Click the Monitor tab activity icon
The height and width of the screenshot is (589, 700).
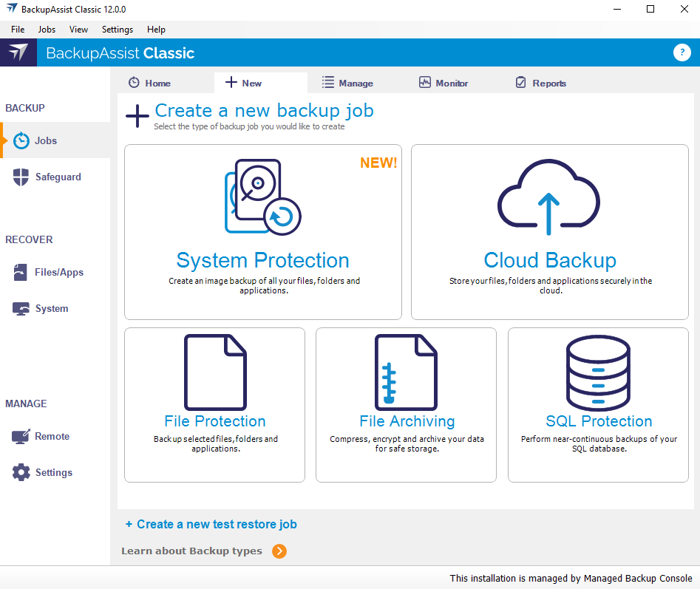(x=425, y=83)
